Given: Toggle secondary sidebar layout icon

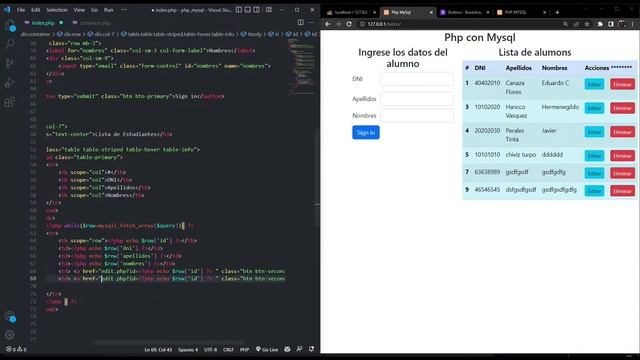Looking at the screenshot, I should (257, 9).
